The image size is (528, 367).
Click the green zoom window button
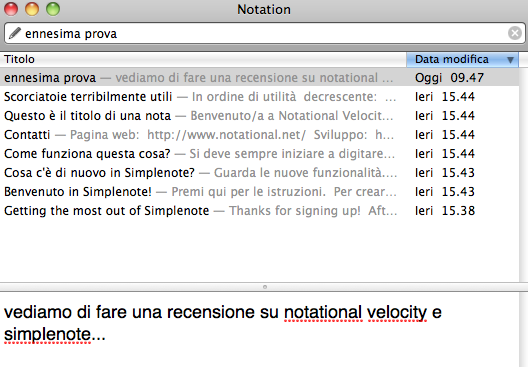point(53,9)
